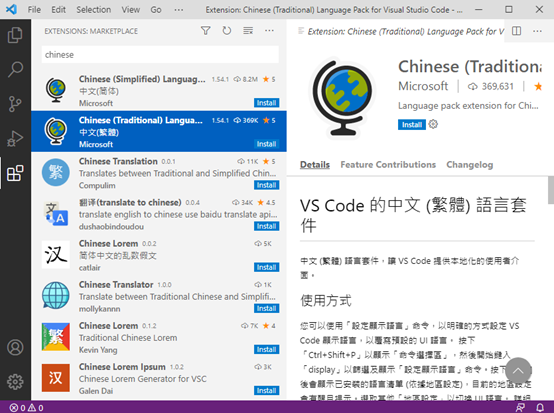Open Views and More Actions in Extensions panel

(269, 31)
